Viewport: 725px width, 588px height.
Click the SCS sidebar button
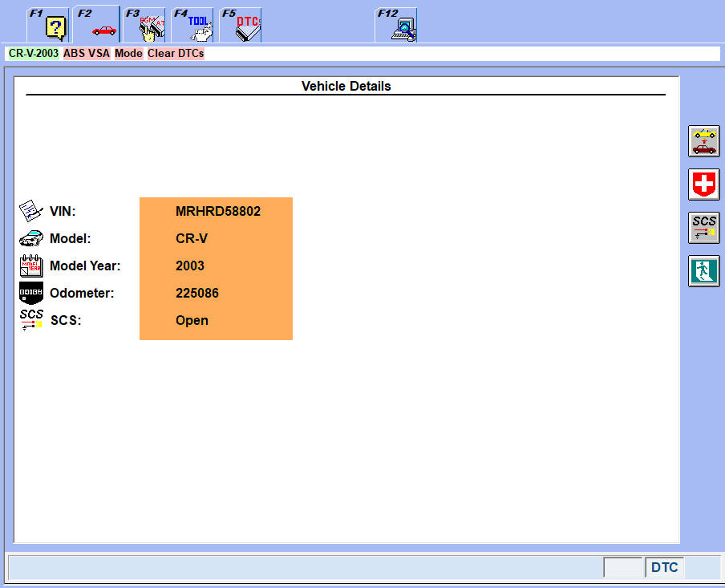703,228
